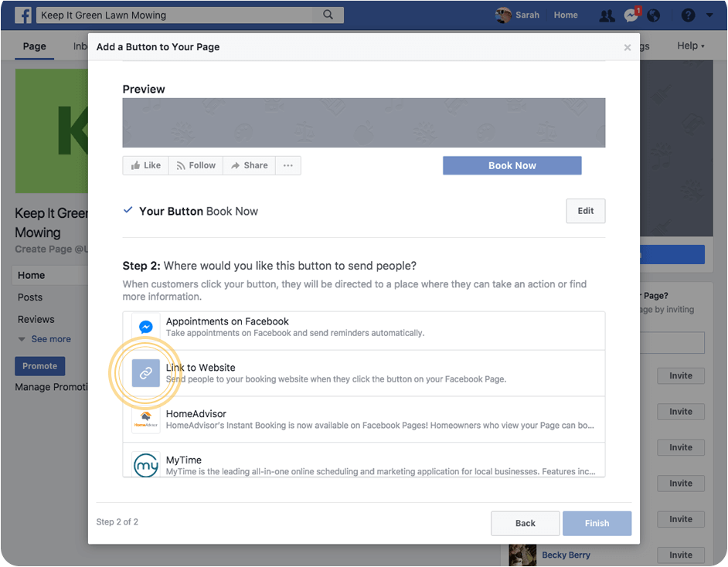Open the Page tab
This screenshot has width=728, height=567.
point(34,46)
